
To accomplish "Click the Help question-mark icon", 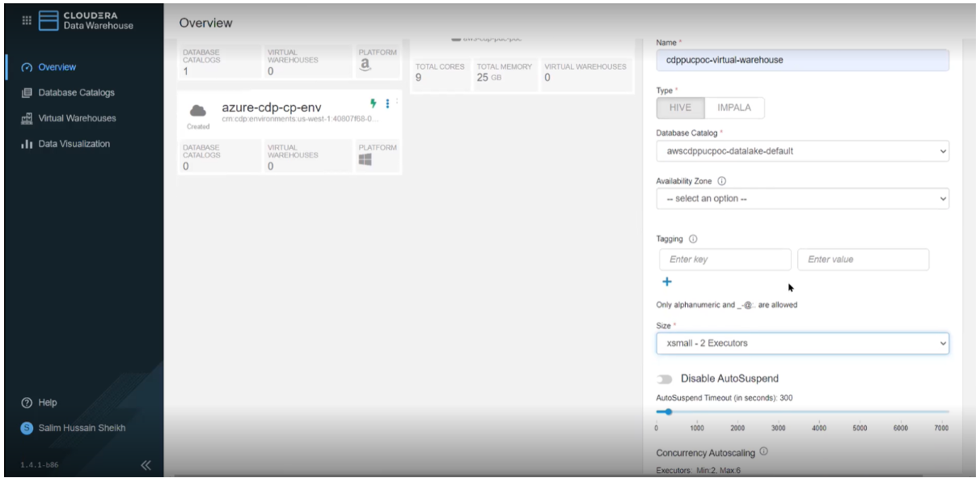I will pos(26,403).
